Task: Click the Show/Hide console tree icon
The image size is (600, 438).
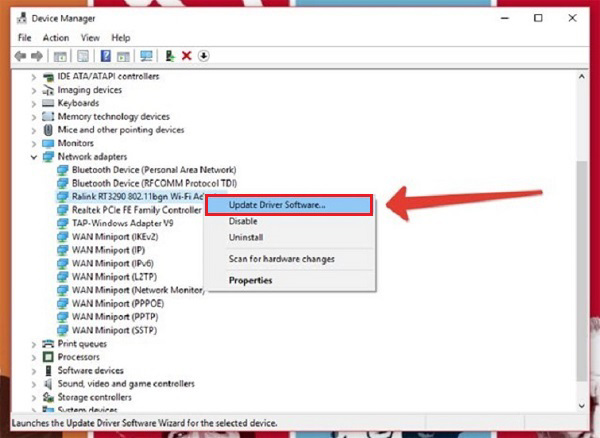Action: click(60, 56)
